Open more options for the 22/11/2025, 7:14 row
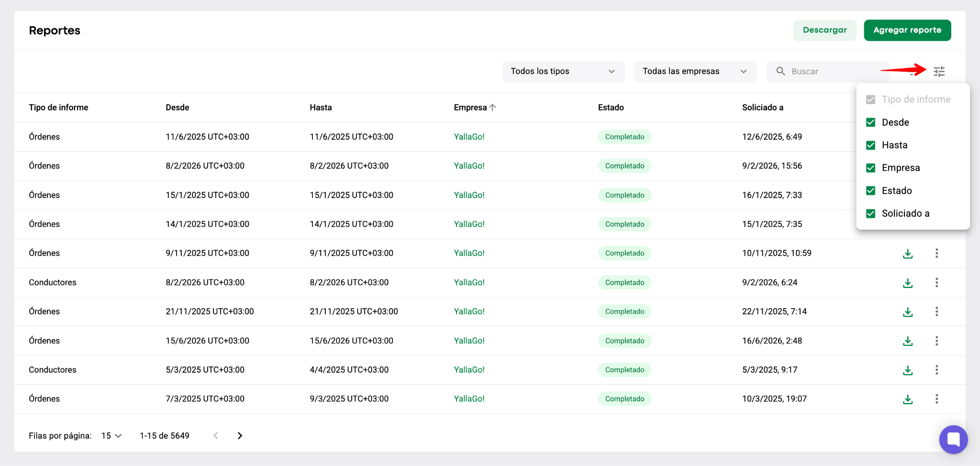Image resolution: width=980 pixels, height=466 pixels. [x=936, y=311]
